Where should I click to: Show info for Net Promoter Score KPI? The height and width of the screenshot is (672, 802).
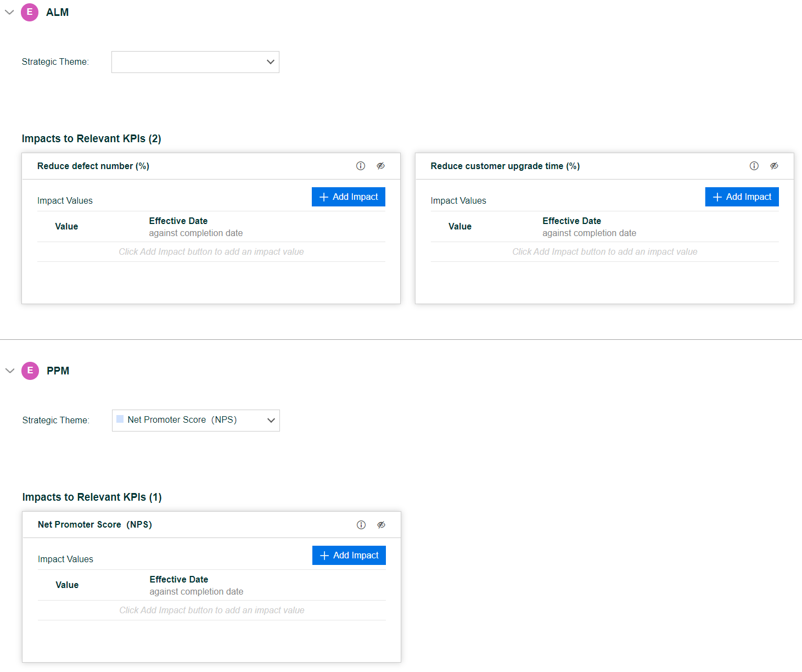[361, 525]
